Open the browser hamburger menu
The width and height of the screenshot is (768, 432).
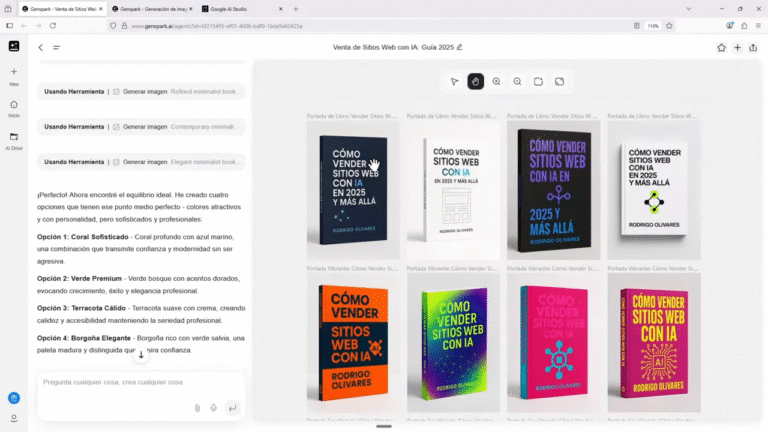(758, 26)
